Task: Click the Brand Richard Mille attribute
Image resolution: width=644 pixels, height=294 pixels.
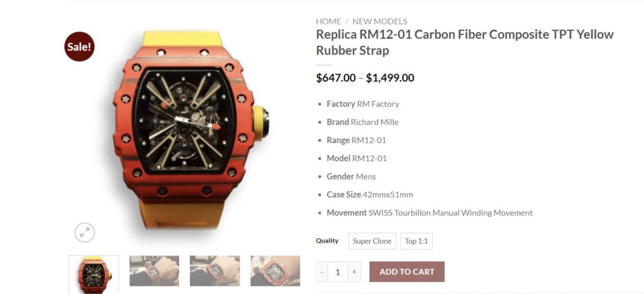Action: click(x=363, y=122)
